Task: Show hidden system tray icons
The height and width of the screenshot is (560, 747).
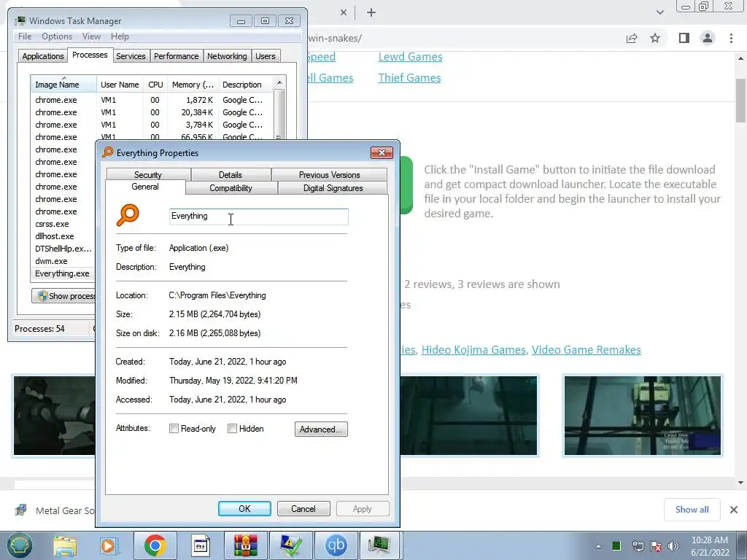Action: (x=598, y=546)
